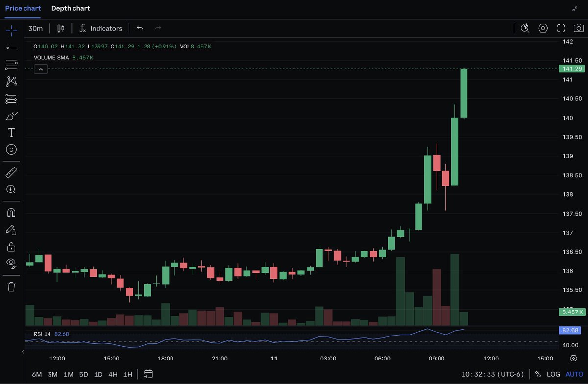
Task: Set the date range to 5D
Action: click(84, 374)
